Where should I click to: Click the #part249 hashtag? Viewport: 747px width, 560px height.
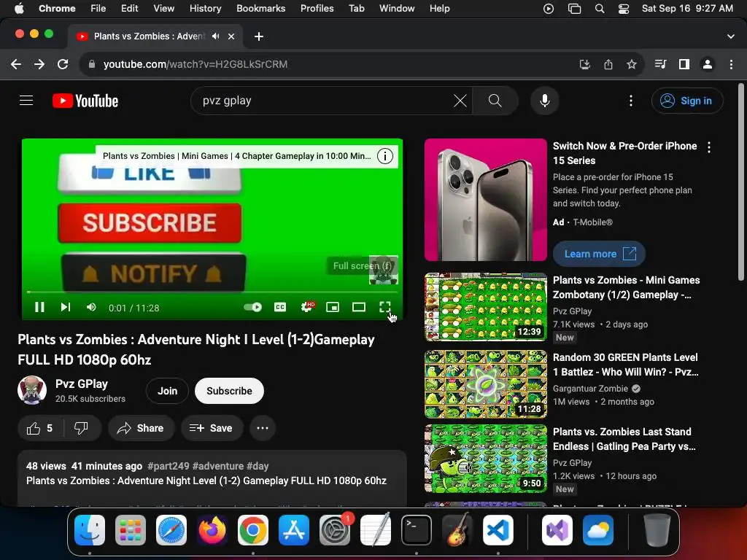coord(169,466)
